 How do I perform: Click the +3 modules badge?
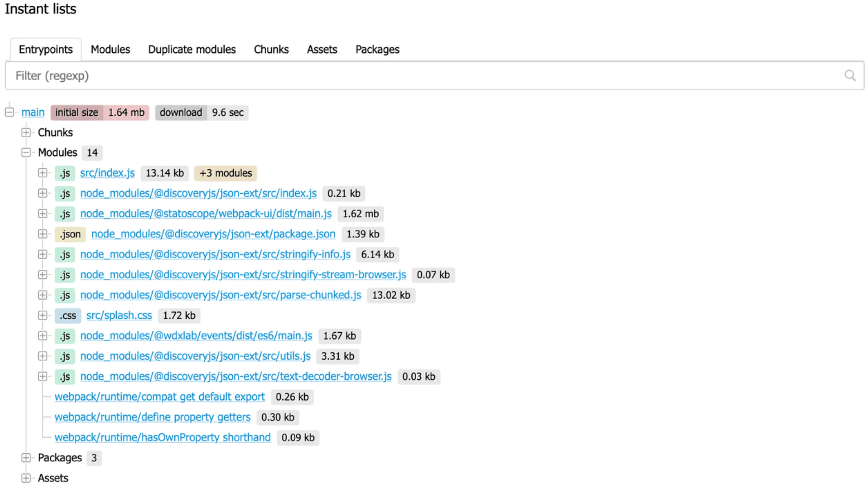tap(226, 173)
